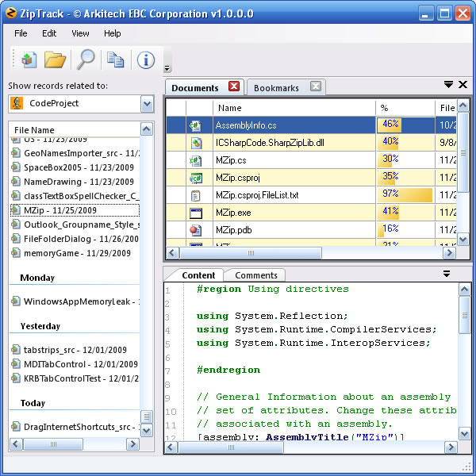
Task: Click the icon beside memoryGame entry
Action: coord(16,252)
